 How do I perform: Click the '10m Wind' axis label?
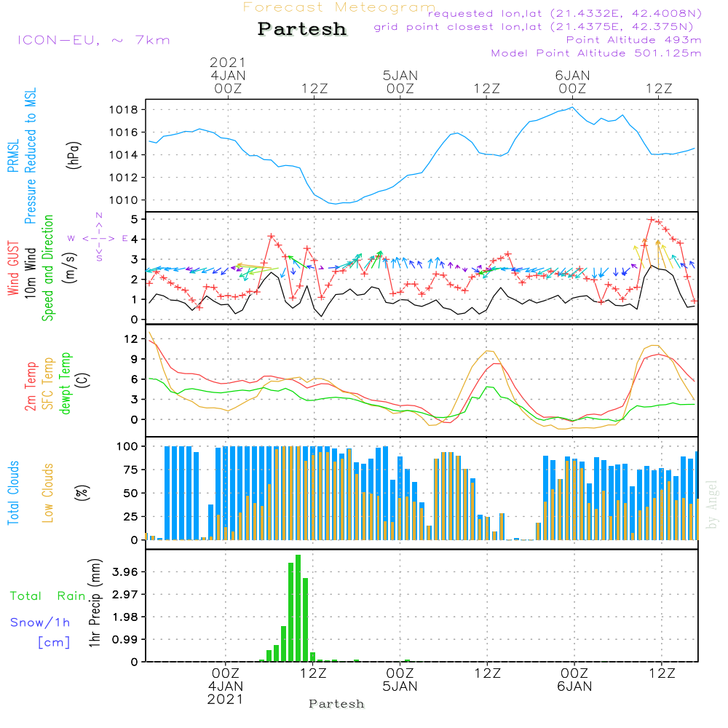click(30, 272)
